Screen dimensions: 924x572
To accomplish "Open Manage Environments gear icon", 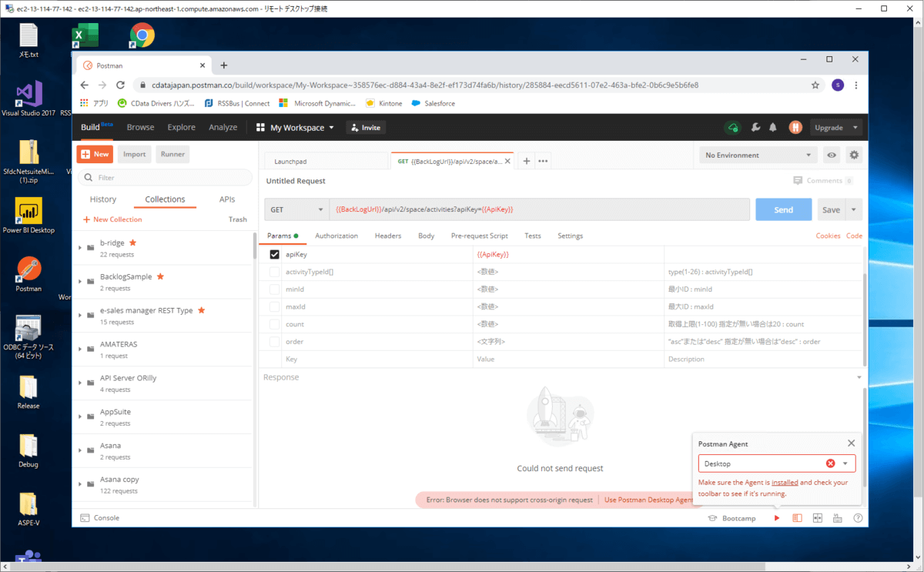I will [x=854, y=156].
